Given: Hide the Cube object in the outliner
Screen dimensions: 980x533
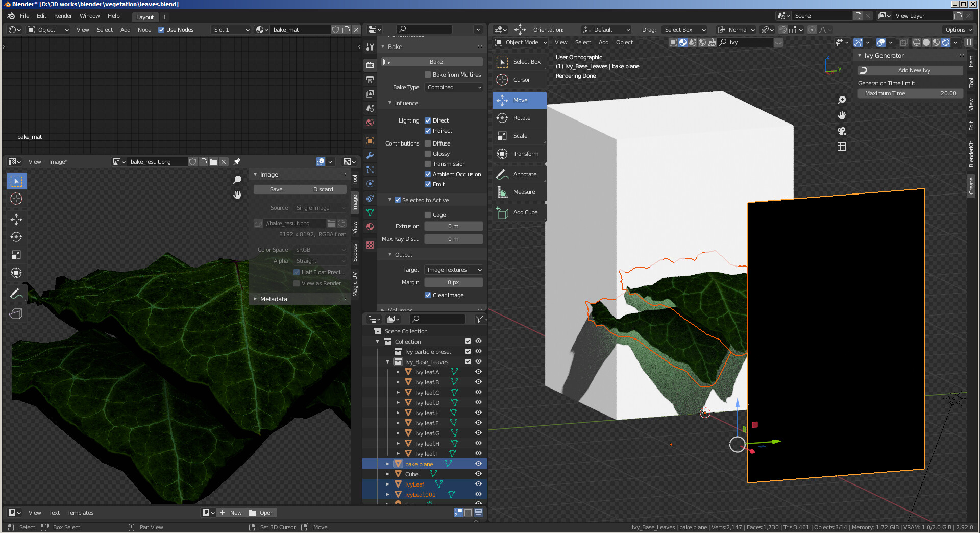Looking at the screenshot, I should 478,474.
